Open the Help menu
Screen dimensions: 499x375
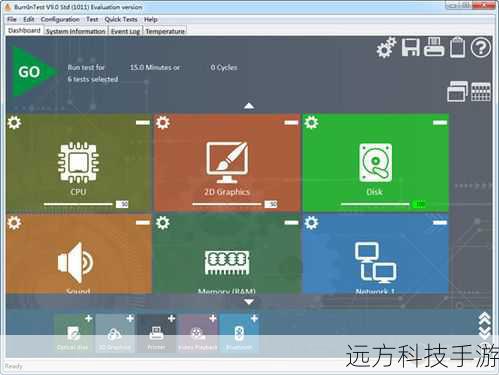[x=151, y=20]
